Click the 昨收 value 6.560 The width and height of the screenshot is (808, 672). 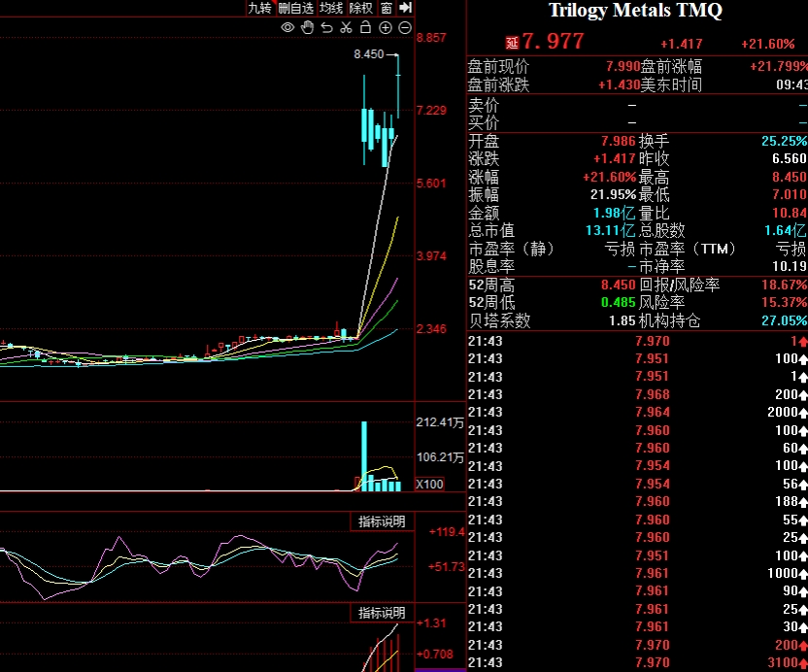[789, 158]
